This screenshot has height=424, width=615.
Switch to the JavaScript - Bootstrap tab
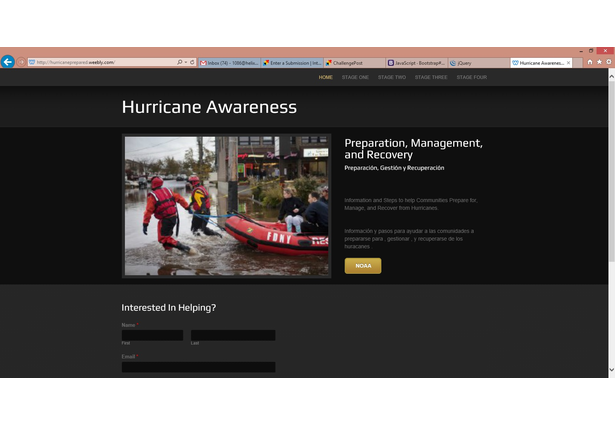click(x=417, y=63)
